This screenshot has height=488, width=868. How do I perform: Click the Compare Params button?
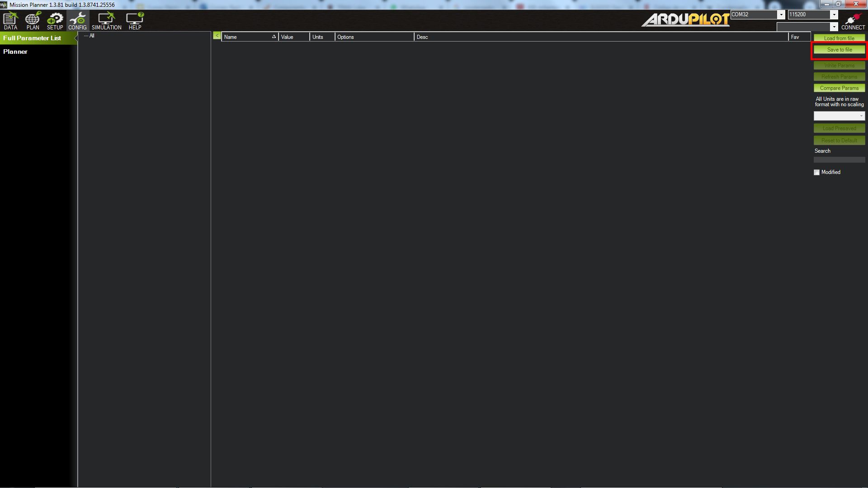[x=839, y=88]
